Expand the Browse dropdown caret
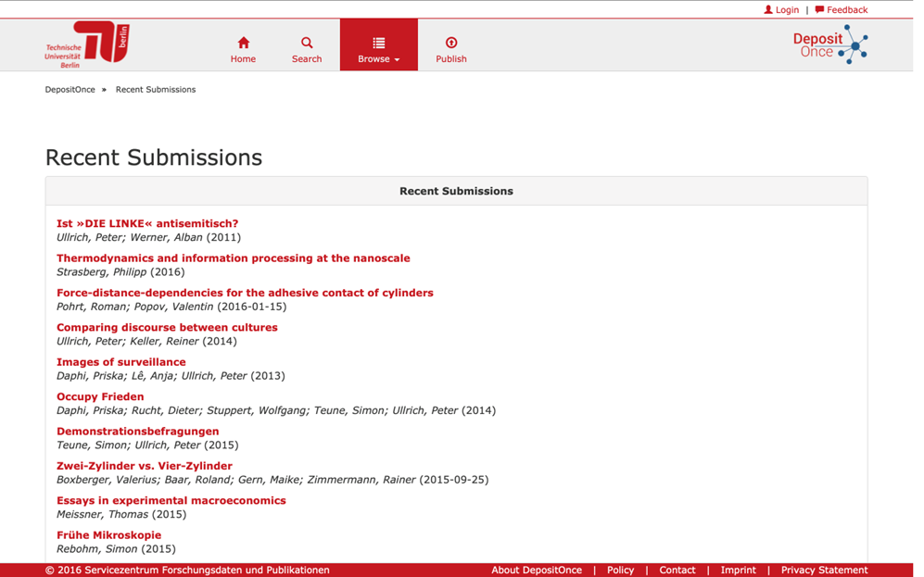Image resolution: width=924 pixels, height=577 pixels. 398,59
